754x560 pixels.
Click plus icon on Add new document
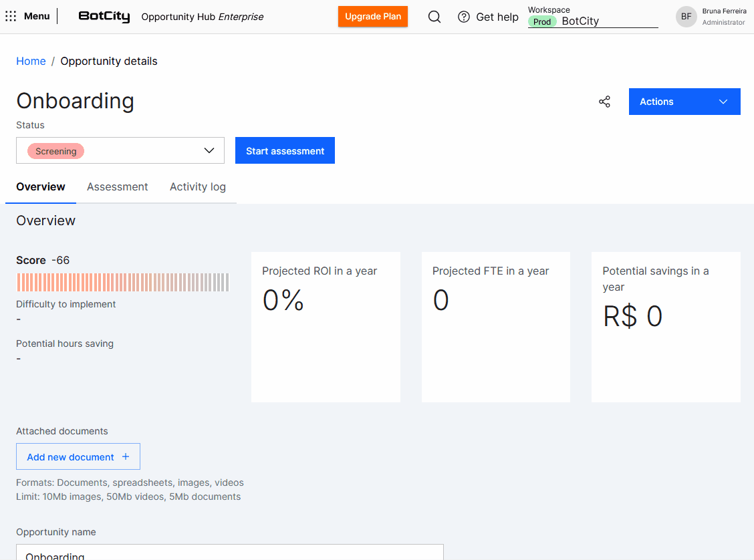click(126, 457)
